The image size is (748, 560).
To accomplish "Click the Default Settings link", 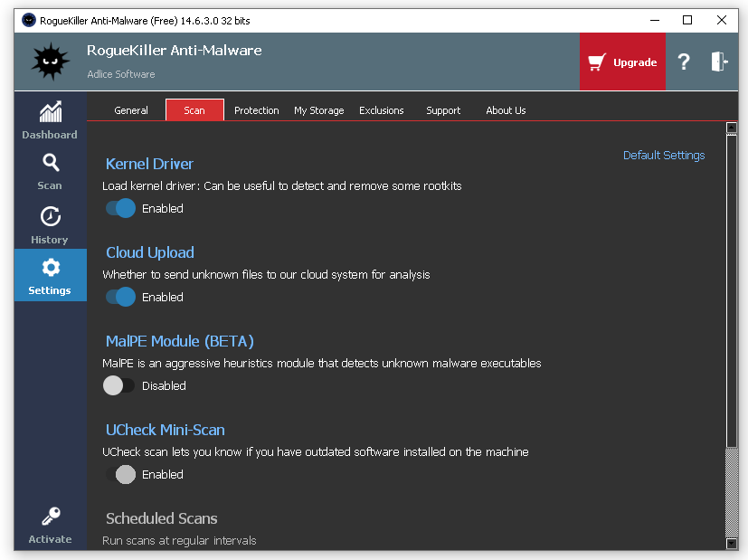I will click(x=664, y=156).
